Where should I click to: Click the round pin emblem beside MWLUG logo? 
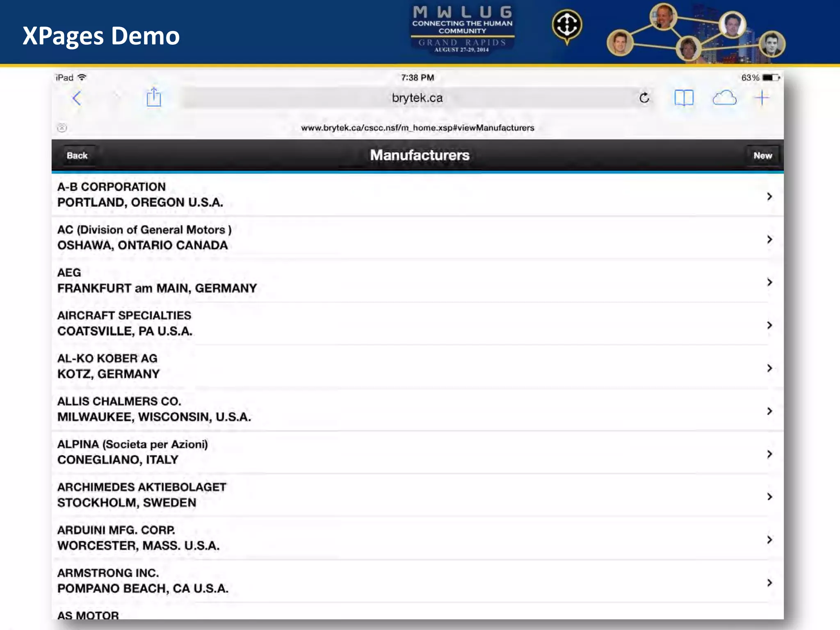pos(567,26)
